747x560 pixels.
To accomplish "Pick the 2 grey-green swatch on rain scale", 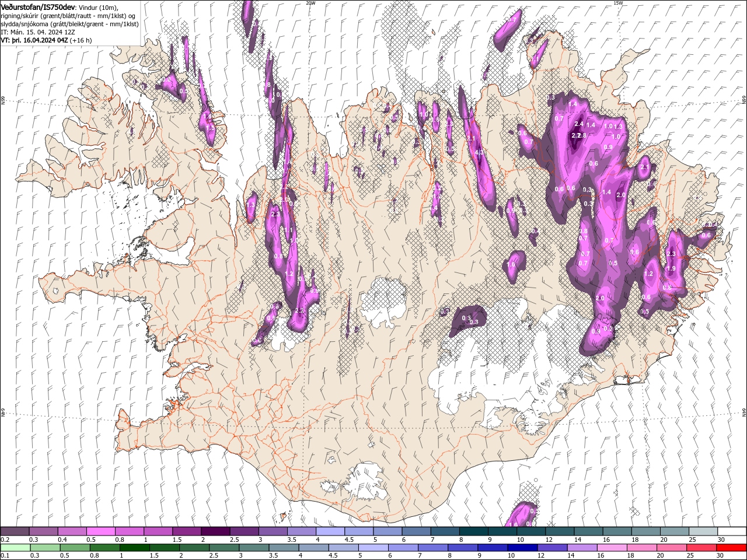I will click(194, 548).
